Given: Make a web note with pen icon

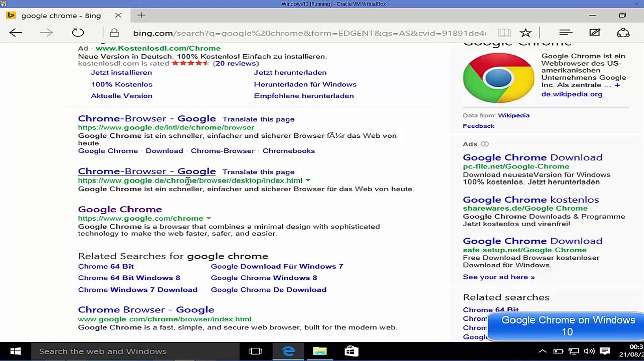Looking at the screenshot, I should coord(595,33).
